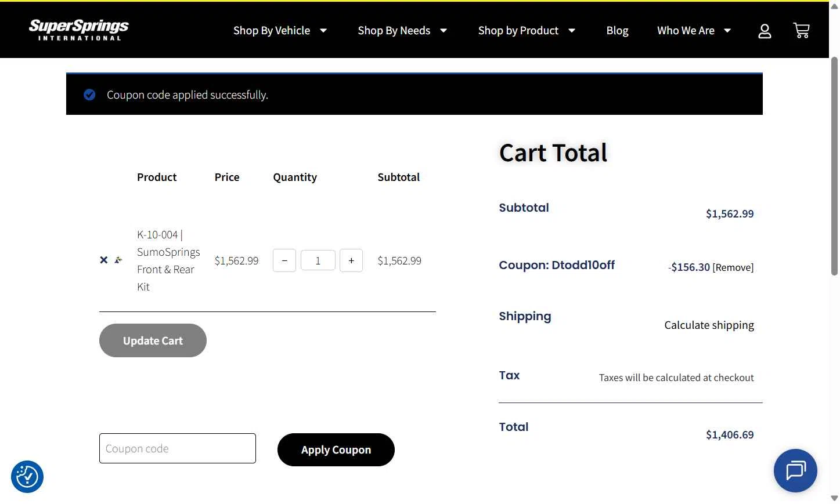This screenshot has width=840, height=504.
Task: Open the shopping cart icon
Action: (x=801, y=30)
